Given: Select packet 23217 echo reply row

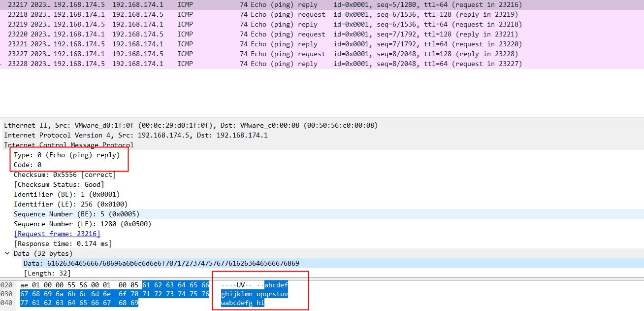Looking at the screenshot, I should [322, 4].
